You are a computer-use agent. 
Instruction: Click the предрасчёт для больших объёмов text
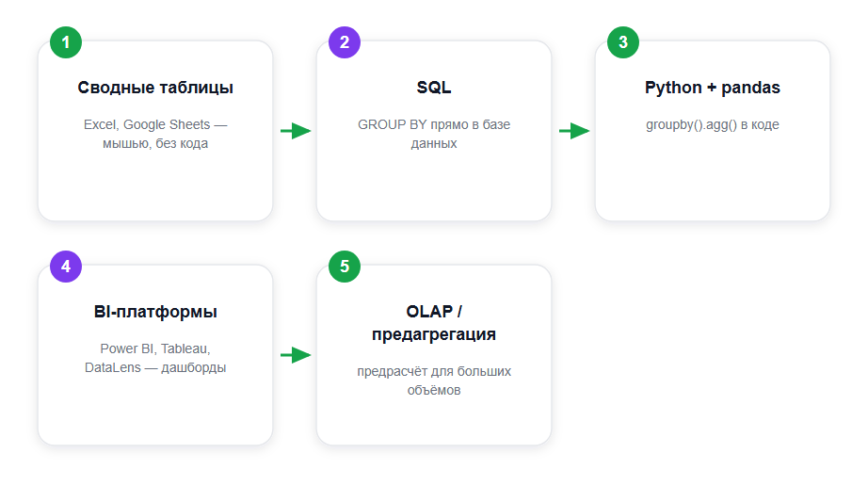pyautogui.click(x=434, y=381)
